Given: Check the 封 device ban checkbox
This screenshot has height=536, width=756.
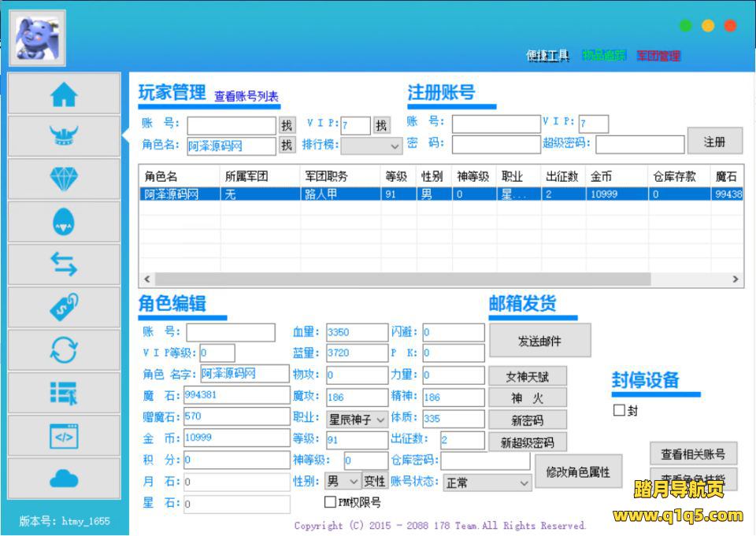Looking at the screenshot, I should pos(619,410).
